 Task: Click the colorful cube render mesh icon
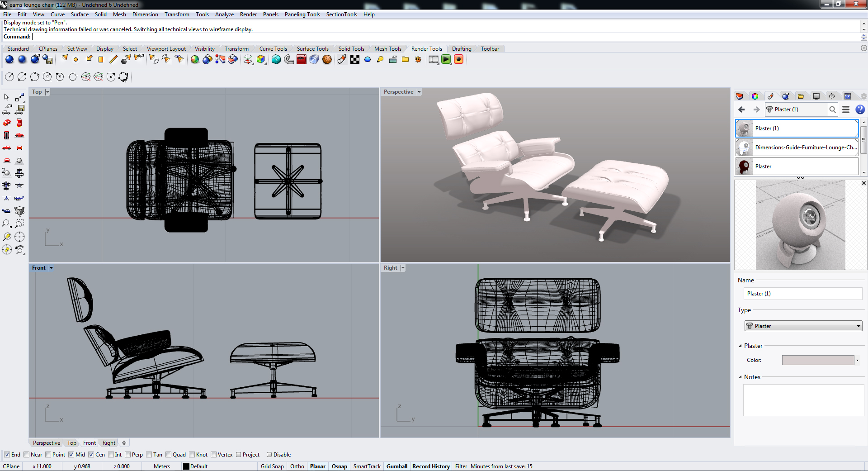coord(261,59)
